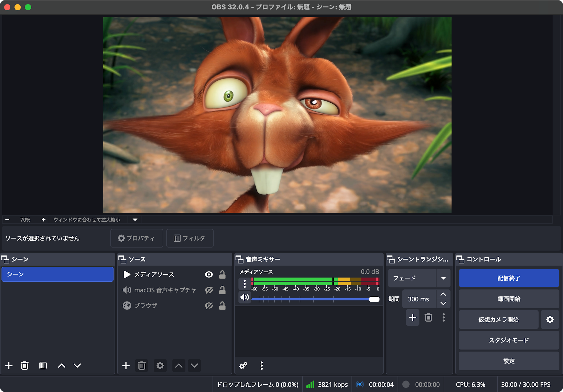The width and height of the screenshot is (563, 392).
Task: Mute the メディアソース speaker icon
Action: click(244, 297)
